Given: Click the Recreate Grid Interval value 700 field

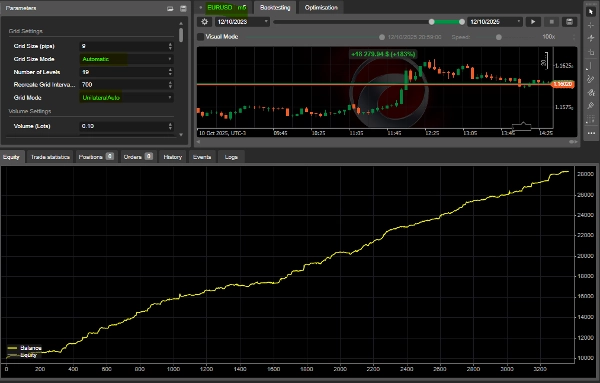Looking at the screenshot, I should click(x=123, y=85).
